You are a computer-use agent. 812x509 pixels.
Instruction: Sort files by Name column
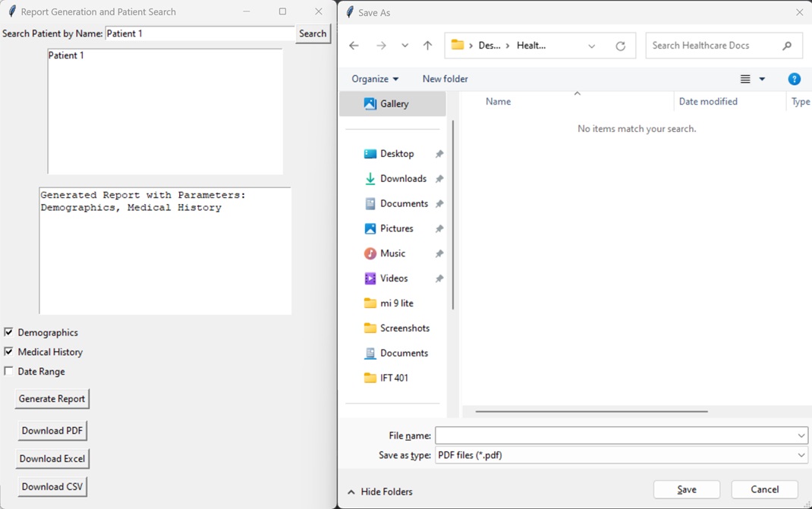click(x=498, y=102)
